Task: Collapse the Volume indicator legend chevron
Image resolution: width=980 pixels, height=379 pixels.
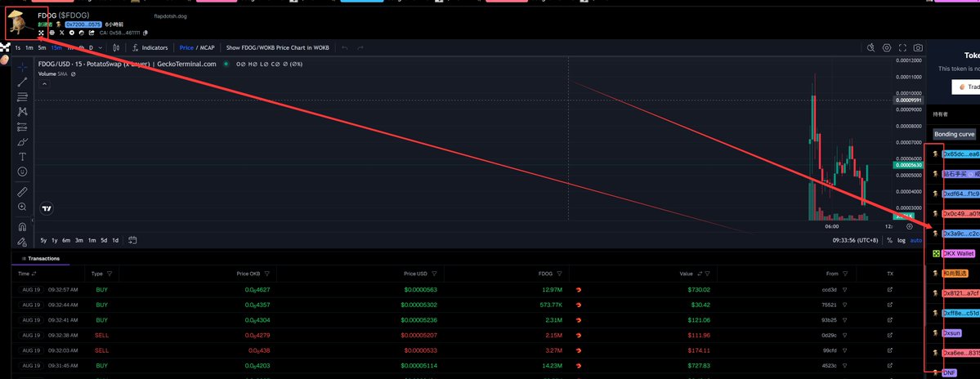Action: (x=45, y=83)
